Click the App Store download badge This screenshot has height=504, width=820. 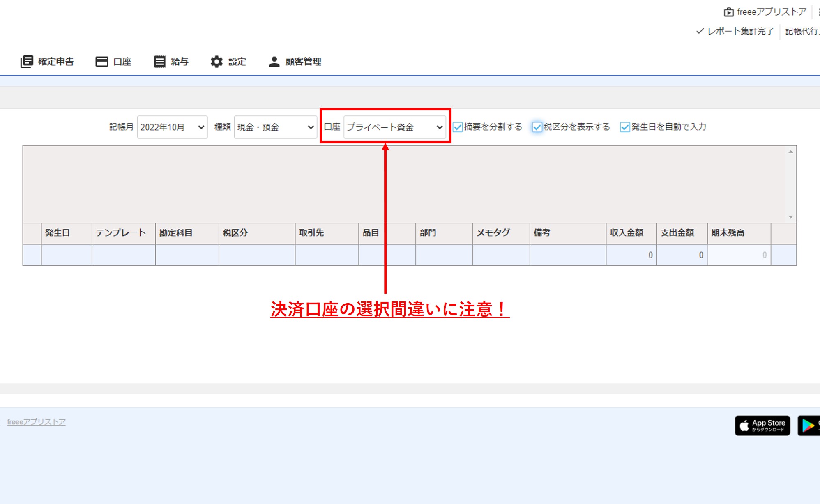click(762, 426)
